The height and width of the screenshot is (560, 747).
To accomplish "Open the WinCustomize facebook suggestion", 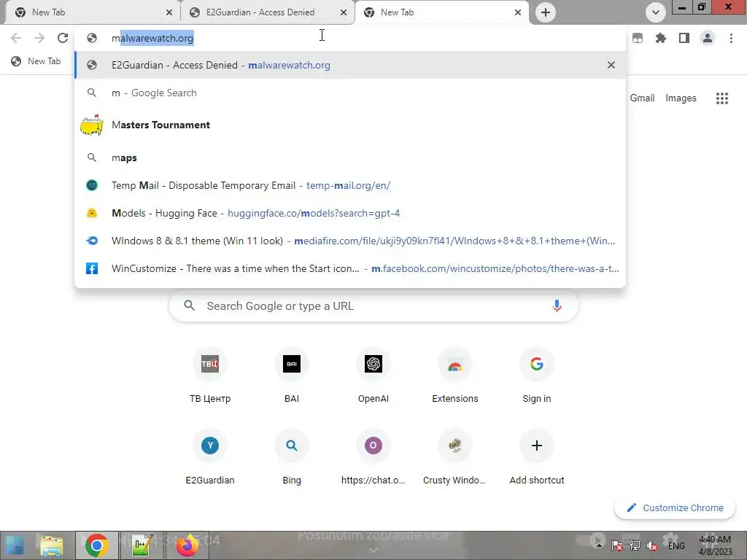I will (x=350, y=268).
